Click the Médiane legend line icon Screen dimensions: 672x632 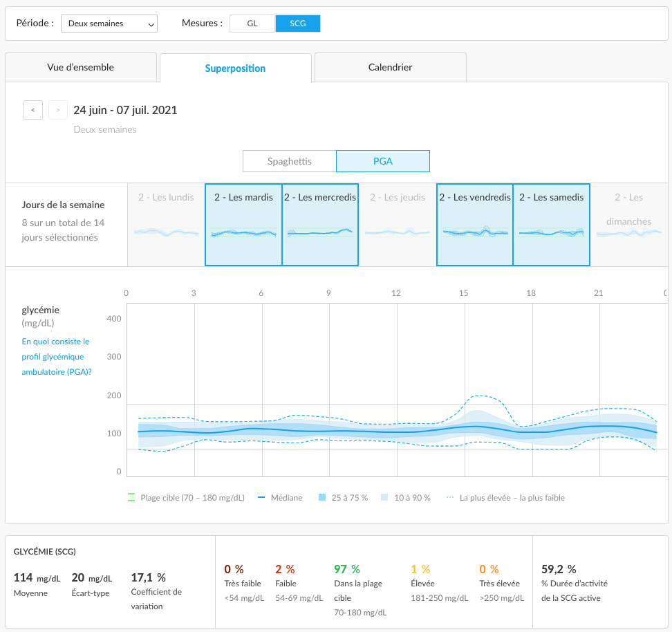click(261, 497)
